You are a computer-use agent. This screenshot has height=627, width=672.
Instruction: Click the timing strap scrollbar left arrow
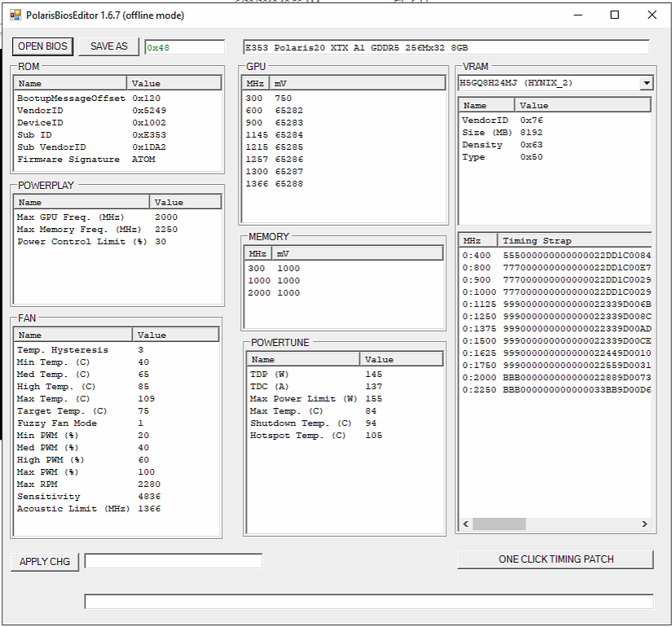point(466,524)
